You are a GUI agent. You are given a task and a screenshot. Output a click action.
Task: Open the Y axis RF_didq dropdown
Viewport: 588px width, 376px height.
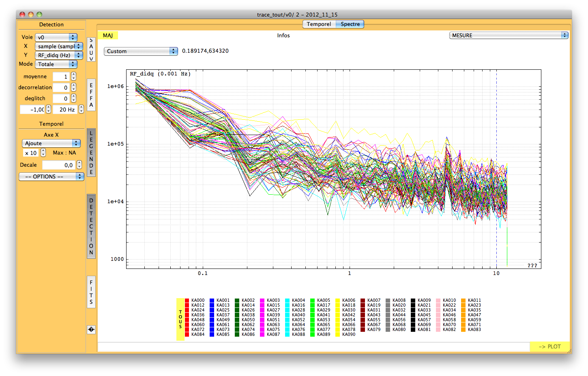point(59,55)
